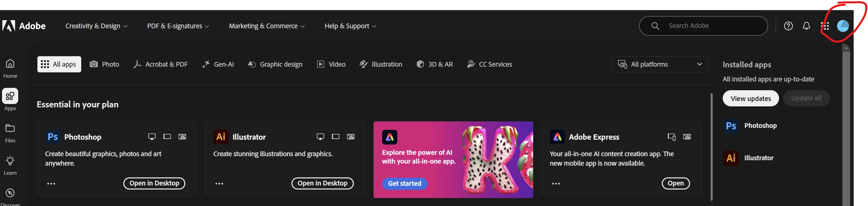868x206 pixels.
Task: Open Photoshop in Desktop
Action: 154,183
